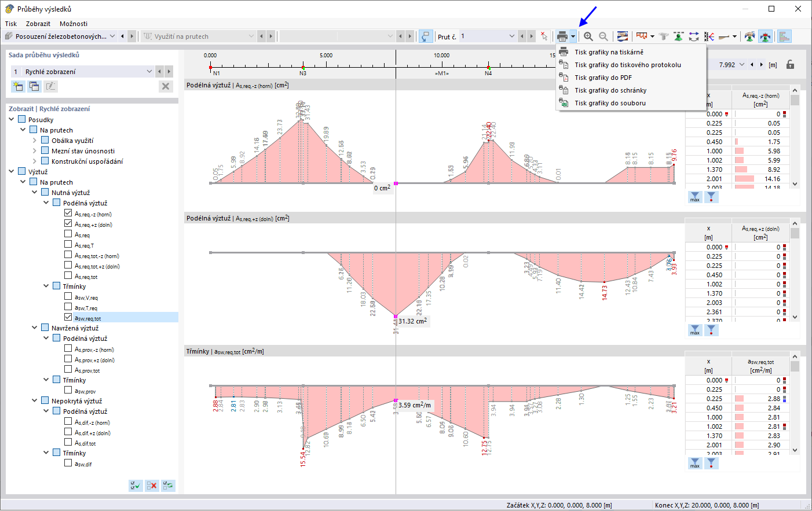Click the lock icon beside the x-location field

tap(790, 65)
